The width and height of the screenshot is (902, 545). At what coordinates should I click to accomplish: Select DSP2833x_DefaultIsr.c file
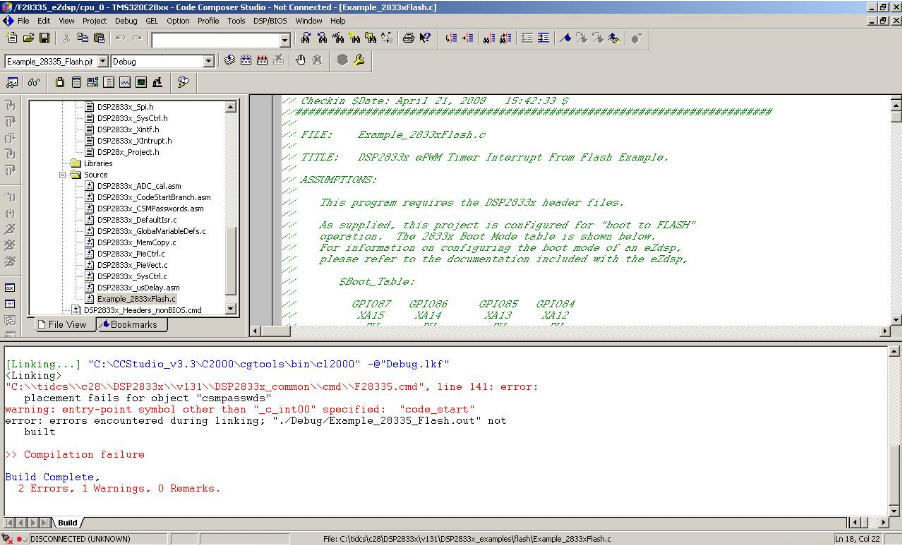pyautogui.click(x=137, y=220)
